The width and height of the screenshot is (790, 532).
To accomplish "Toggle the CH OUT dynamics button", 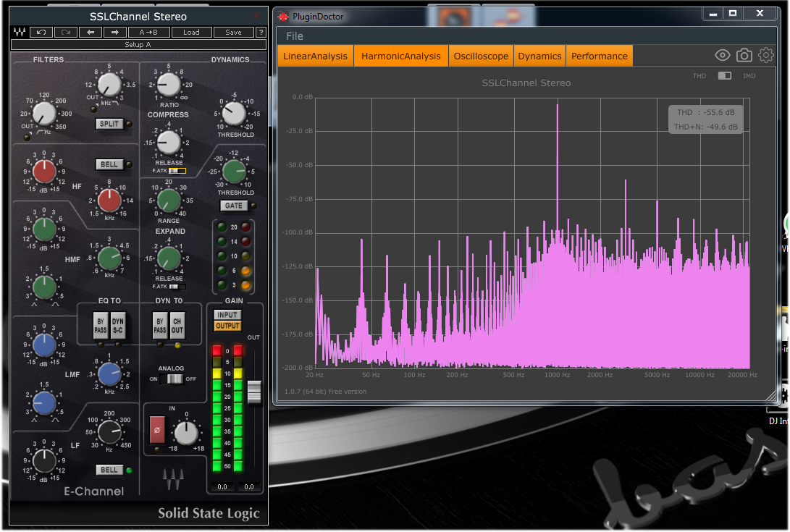I will (177, 326).
